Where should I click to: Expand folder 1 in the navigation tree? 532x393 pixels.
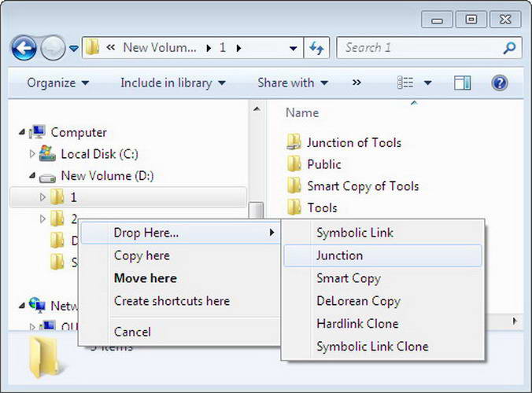[x=42, y=197]
